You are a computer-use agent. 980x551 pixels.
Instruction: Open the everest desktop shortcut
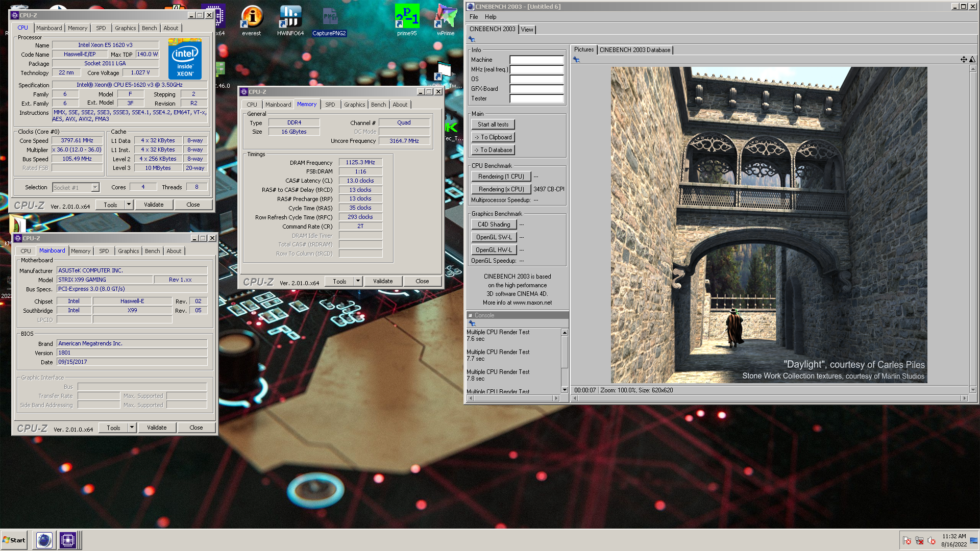click(251, 21)
